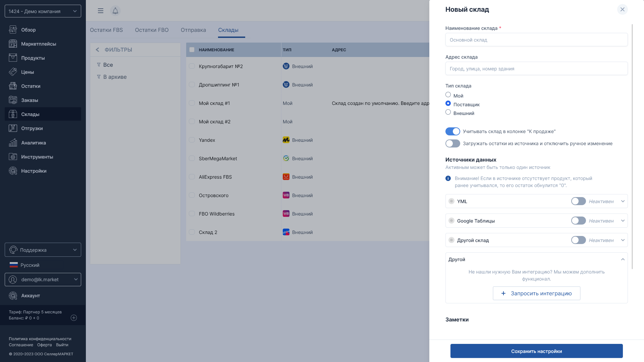This screenshot has height=362, width=644.
Task: Open the 1424 - Демо компания dropdown
Action: (x=43, y=11)
